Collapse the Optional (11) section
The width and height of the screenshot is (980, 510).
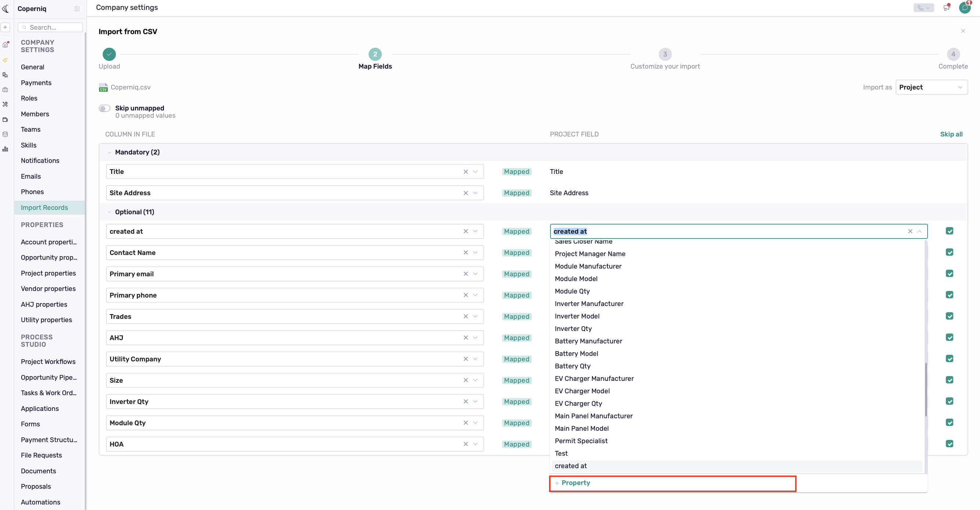click(x=109, y=212)
